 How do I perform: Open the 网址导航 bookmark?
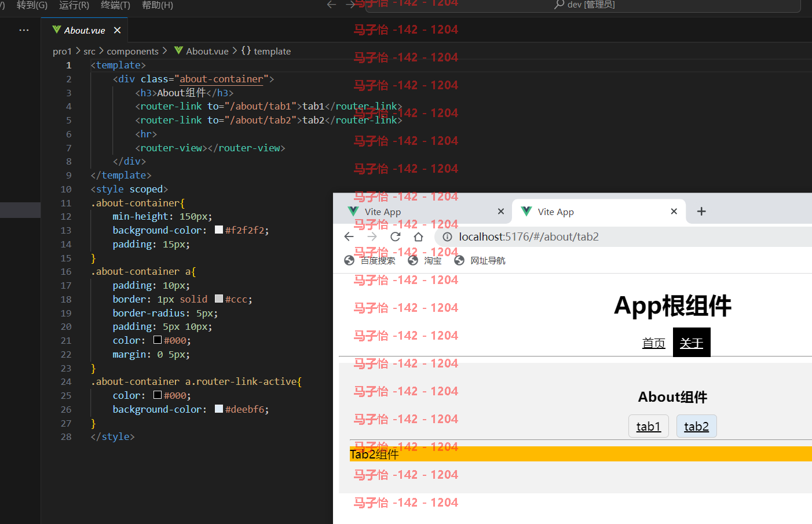[480, 260]
